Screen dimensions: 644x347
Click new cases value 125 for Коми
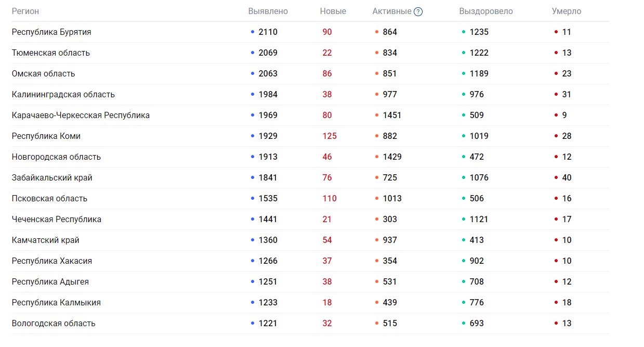[x=330, y=136]
